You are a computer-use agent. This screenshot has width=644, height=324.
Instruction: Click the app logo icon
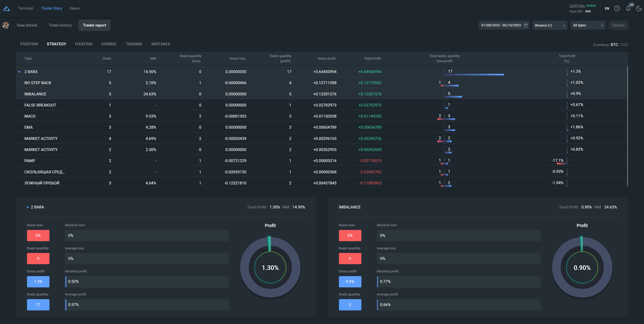click(7, 9)
